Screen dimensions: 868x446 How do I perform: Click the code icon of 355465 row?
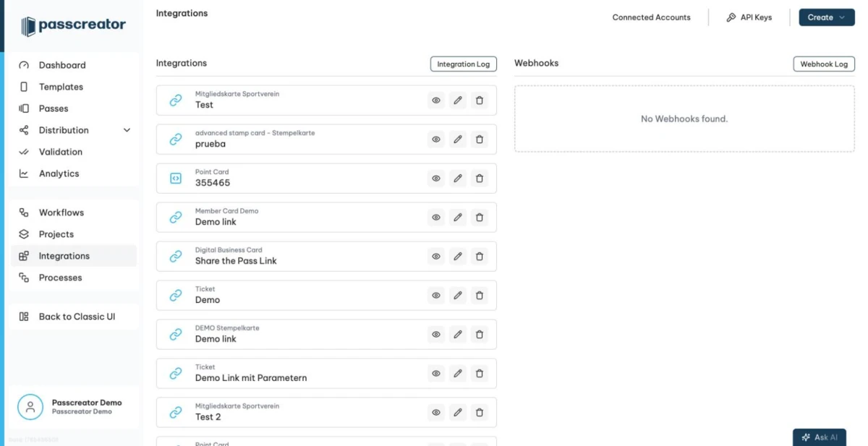176,179
